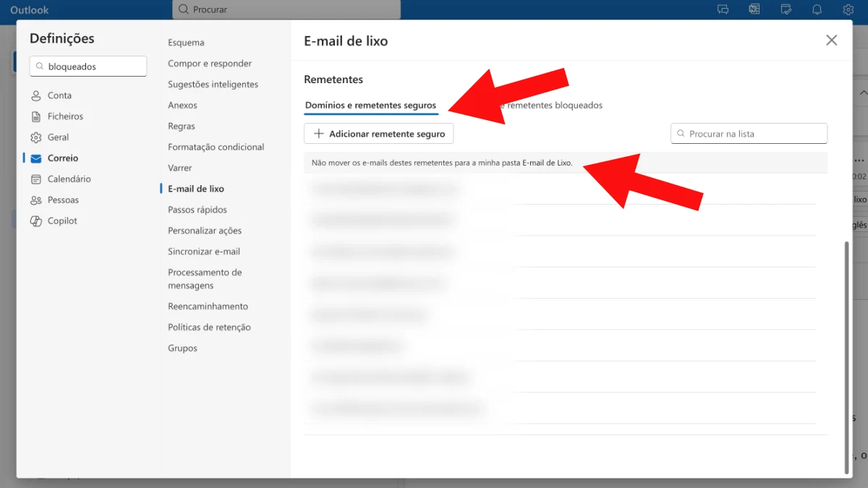
Task: Open Reencaminhamento settings page
Action: (208, 307)
